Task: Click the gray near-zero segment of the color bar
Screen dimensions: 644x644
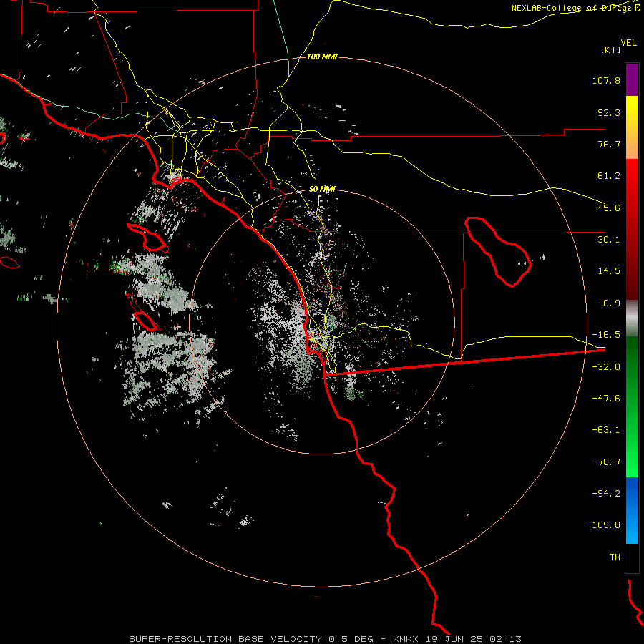Action: tap(632, 318)
